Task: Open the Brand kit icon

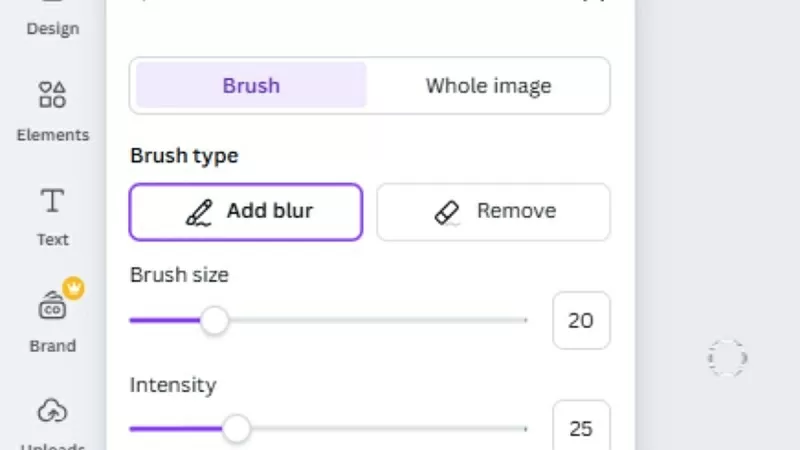Action: tap(52, 308)
